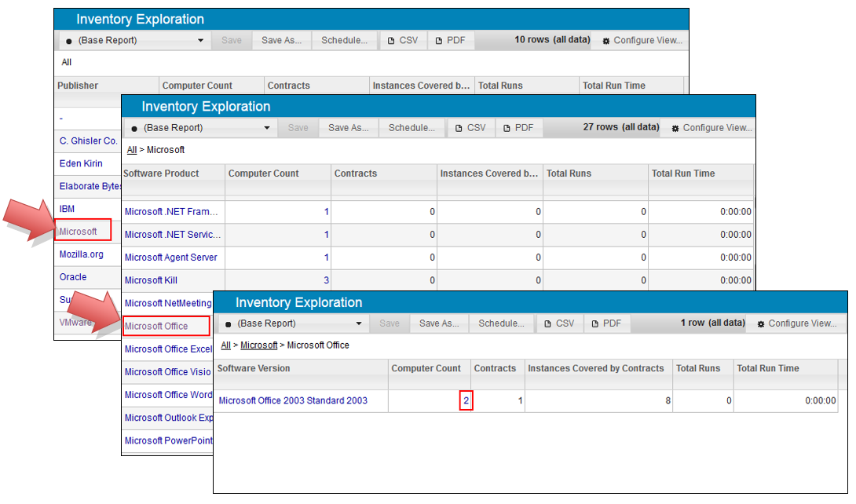The width and height of the screenshot is (856, 504).
Task: Open Microsoft Office 2003 Standard 2003 link
Action: pos(293,401)
